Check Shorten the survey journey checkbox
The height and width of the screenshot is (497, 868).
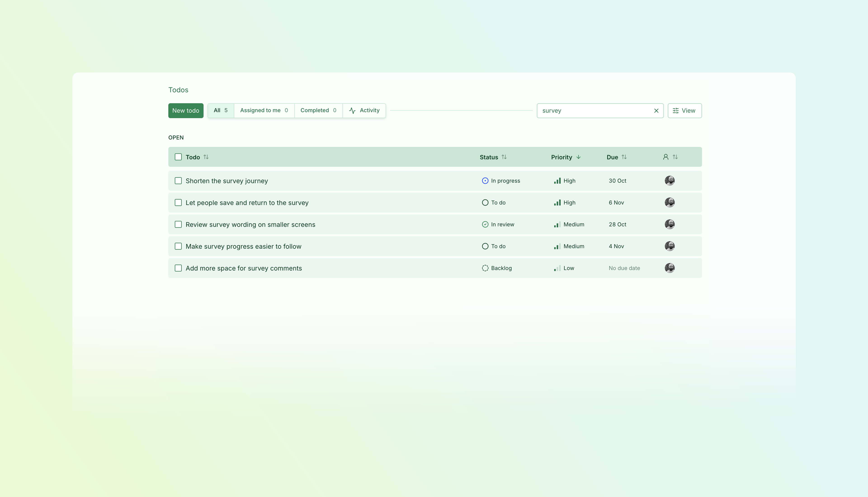(178, 181)
